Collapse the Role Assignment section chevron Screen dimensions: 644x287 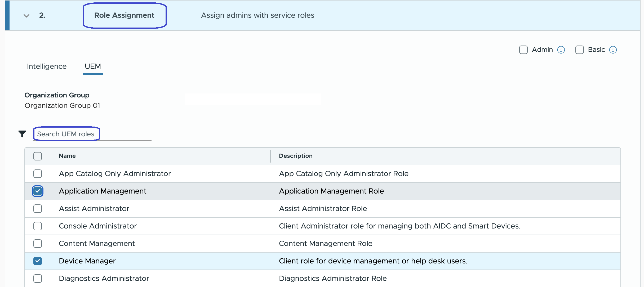pos(26,16)
